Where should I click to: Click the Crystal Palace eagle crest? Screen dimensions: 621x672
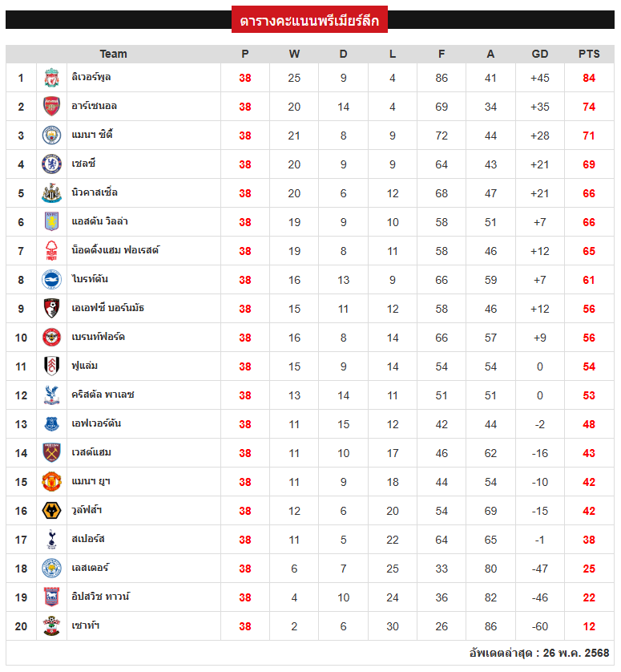tap(51, 395)
